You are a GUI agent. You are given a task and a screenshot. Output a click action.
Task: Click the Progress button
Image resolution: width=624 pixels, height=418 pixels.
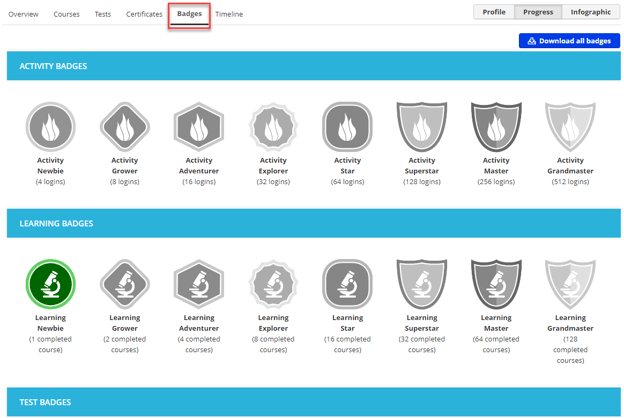click(x=538, y=12)
